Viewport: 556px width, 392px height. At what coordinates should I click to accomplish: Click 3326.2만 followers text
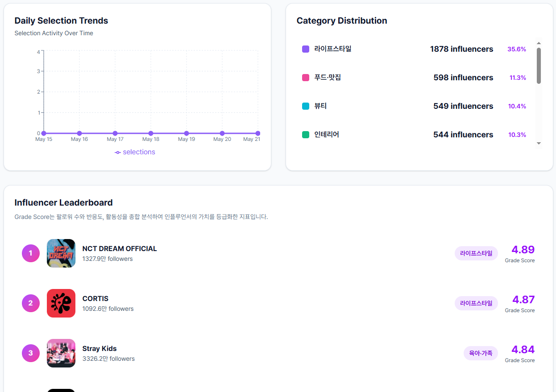pyautogui.click(x=108, y=359)
